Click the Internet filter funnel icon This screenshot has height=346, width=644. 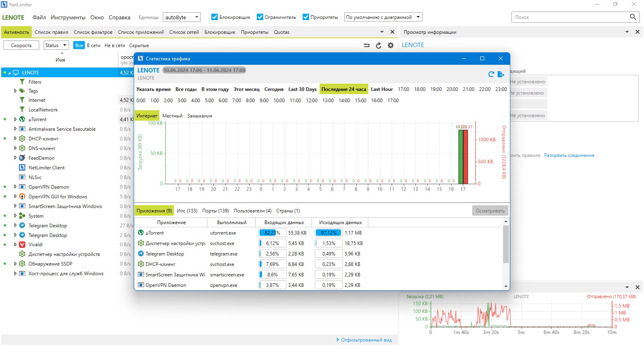[22, 100]
